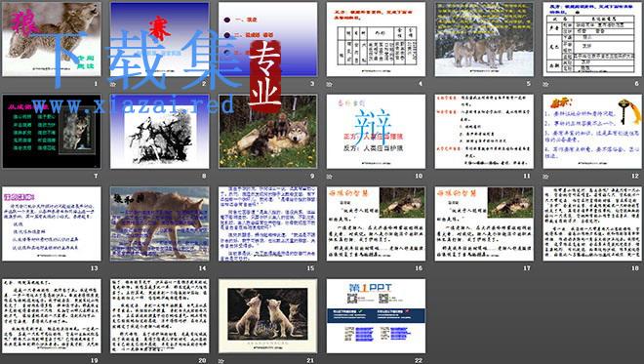This screenshot has height=364, width=644.
Task: Click the animation star icon under slide 10
Action: (330, 177)
